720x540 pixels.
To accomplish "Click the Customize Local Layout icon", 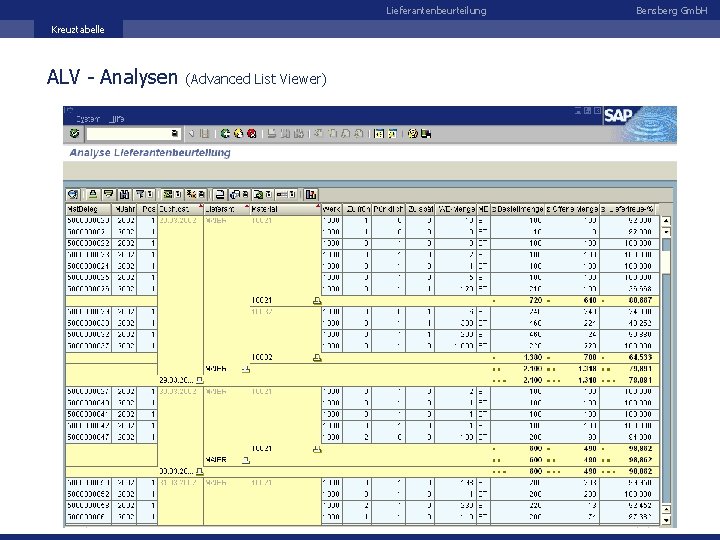I will coord(426,134).
